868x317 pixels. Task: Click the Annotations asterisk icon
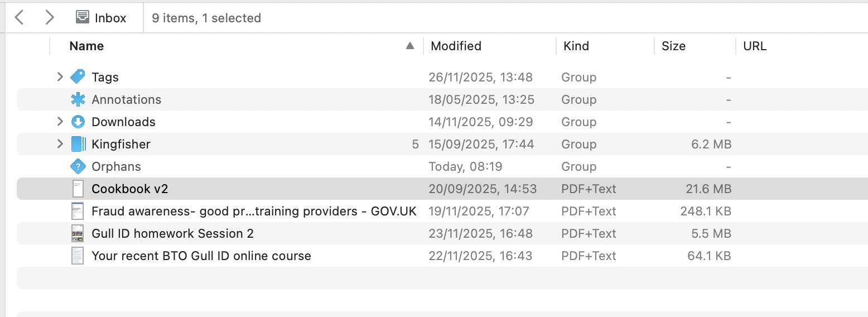(x=78, y=99)
